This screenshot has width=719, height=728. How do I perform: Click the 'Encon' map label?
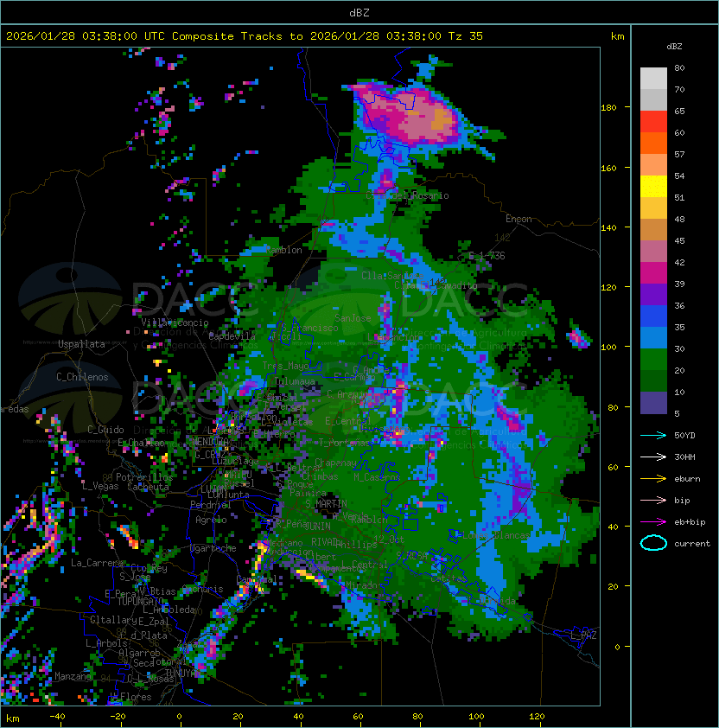coord(519,219)
